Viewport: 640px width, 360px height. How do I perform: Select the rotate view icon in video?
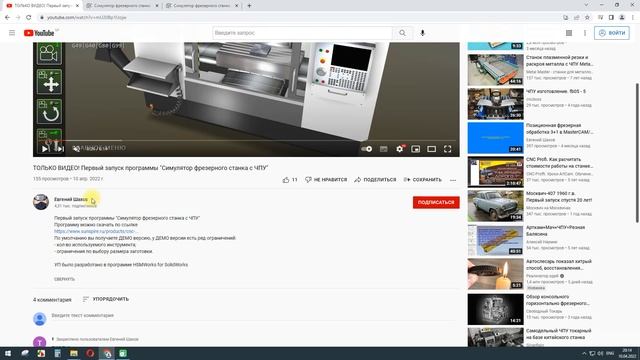tap(49, 111)
